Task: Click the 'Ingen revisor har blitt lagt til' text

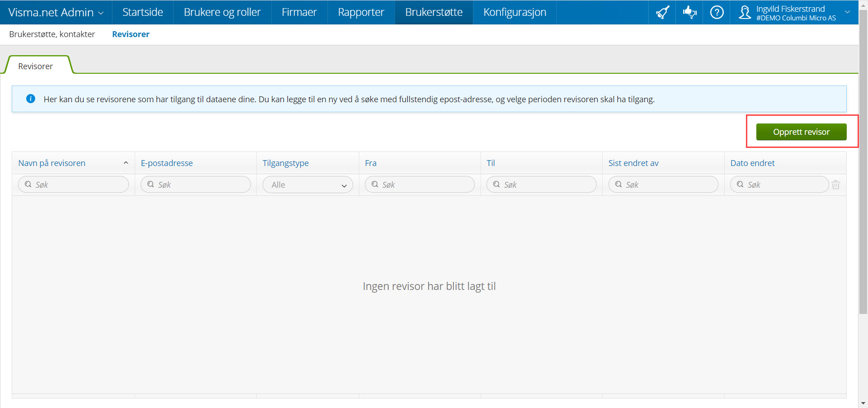Action: point(429,286)
